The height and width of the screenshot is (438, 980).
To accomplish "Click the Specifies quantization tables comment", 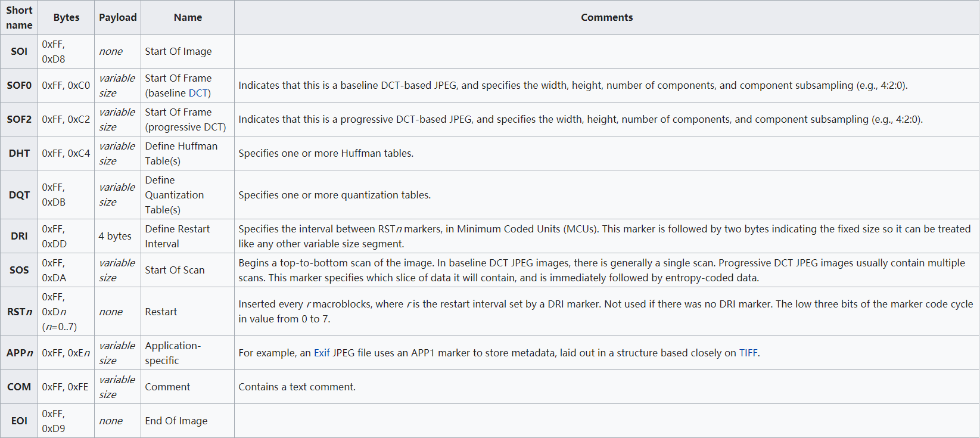I will click(x=334, y=195).
